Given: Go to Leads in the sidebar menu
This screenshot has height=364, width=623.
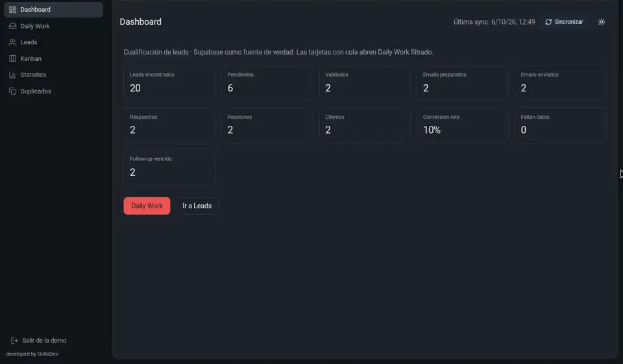Looking at the screenshot, I should [x=53, y=42].
